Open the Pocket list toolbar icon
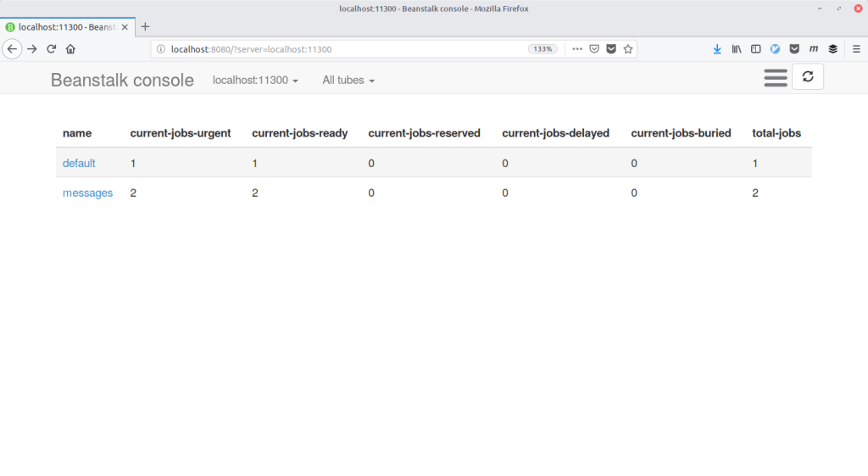868x476 pixels. (x=794, y=48)
